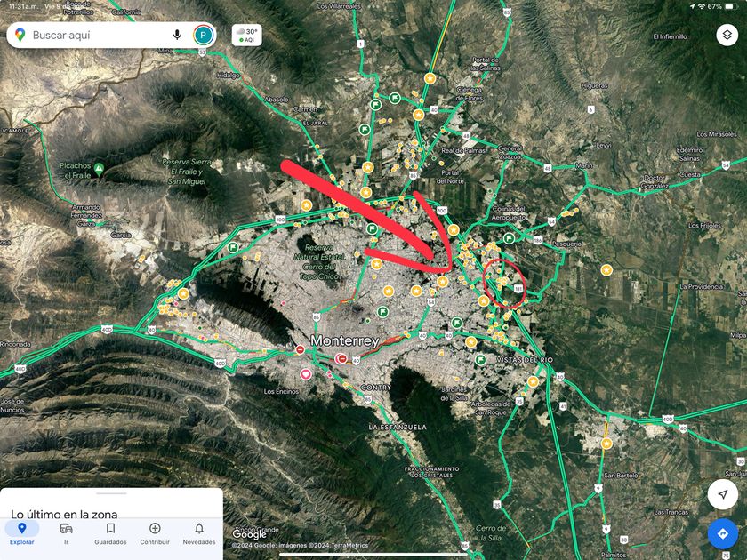Tap the Wi-Fi status icon
This screenshot has height=560, width=747.
click(x=701, y=6)
